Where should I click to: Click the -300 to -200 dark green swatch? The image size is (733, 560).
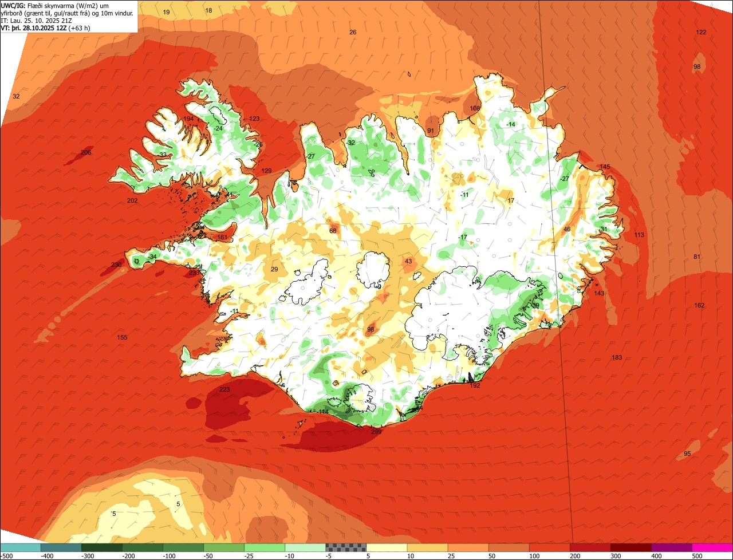tap(102, 547)
